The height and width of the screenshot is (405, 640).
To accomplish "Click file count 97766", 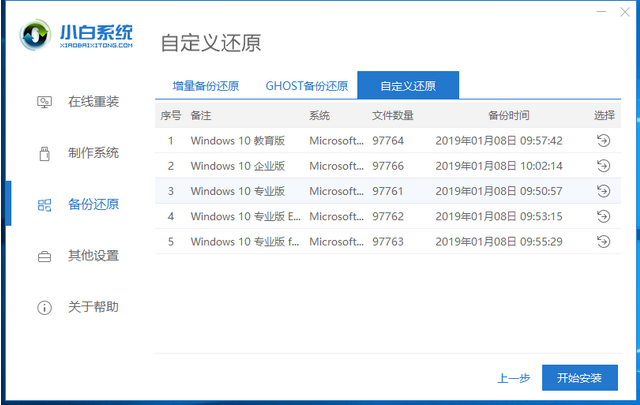I will pos(388,166).
